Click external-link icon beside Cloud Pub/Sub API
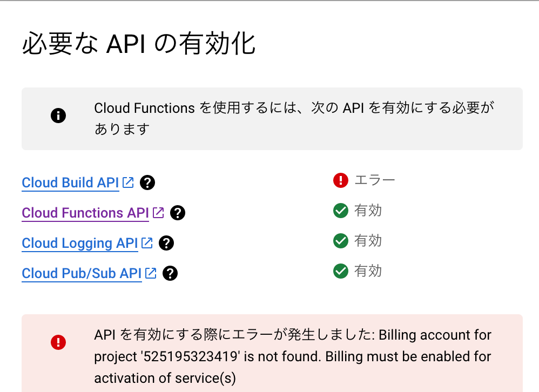 (x=151, y=273)
